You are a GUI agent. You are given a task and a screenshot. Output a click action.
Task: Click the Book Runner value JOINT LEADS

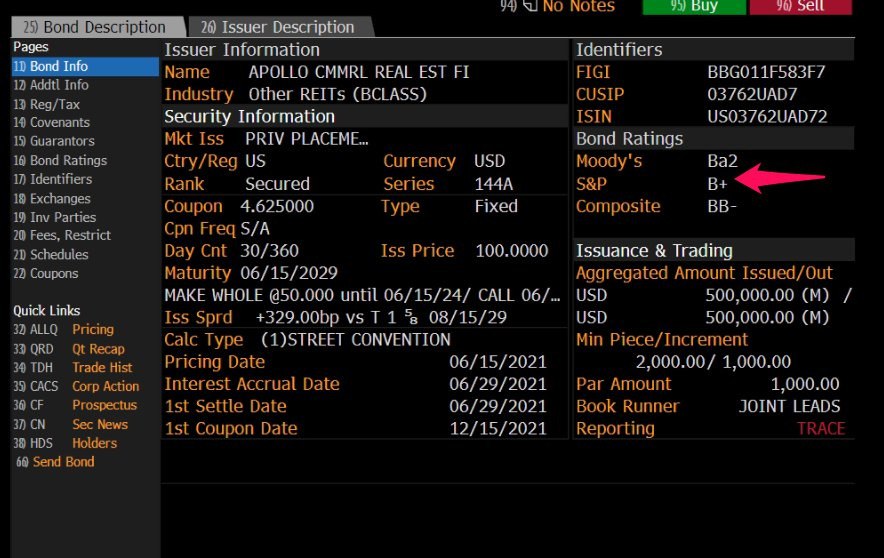pyautogui.click(x=789, y=406)
